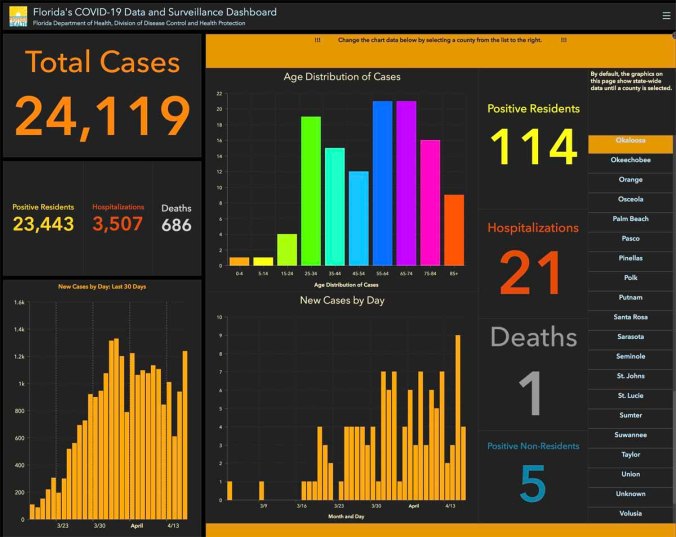Click the blue 55-64 age bar
This screenshot has width=676, height=537.
(382, 182)
